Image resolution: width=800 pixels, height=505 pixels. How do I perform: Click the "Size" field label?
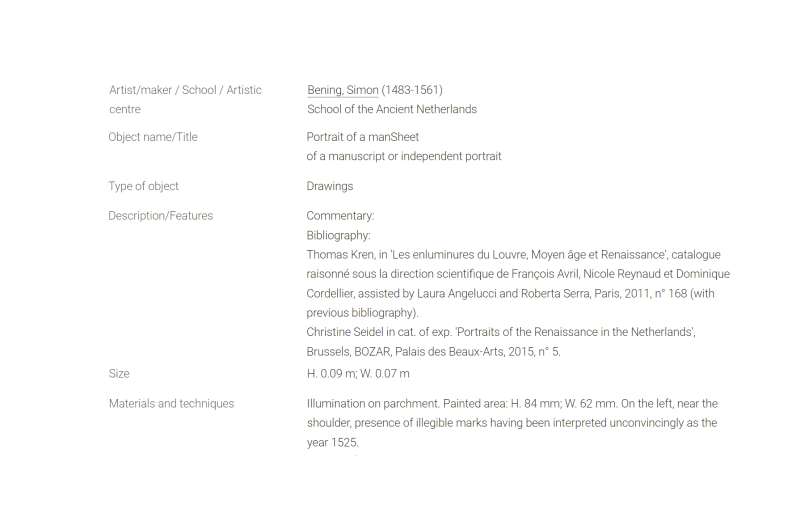[119, 374]
